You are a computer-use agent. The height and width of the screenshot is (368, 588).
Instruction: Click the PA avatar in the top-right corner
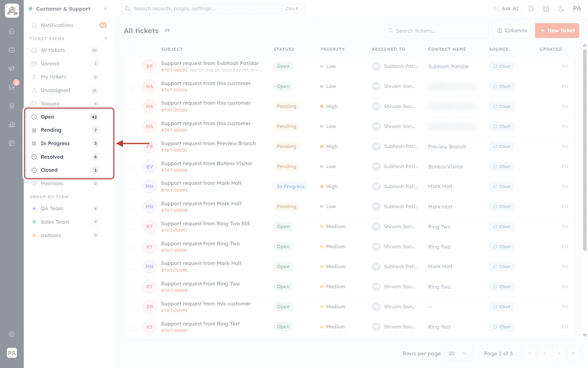pos(577,9)
